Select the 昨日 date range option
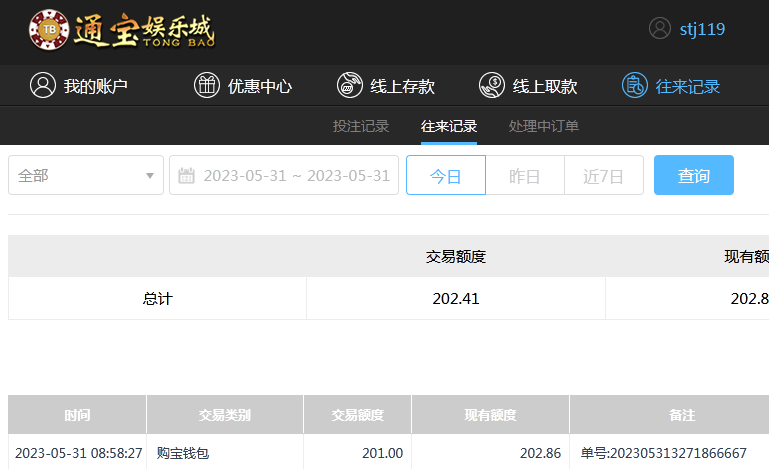Image resolution: width=769 pixels, height=469 pixels. 524,176
